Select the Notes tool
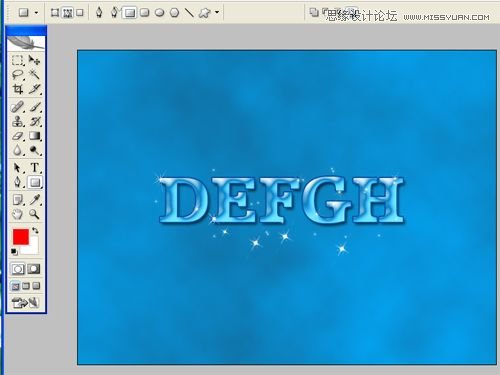The width and height of the screenshot is (500, 375). 18,200
